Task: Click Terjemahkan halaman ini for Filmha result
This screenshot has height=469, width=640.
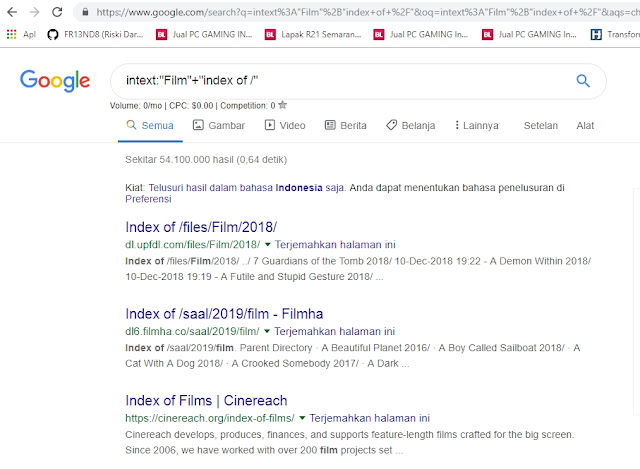Action: 335,331
